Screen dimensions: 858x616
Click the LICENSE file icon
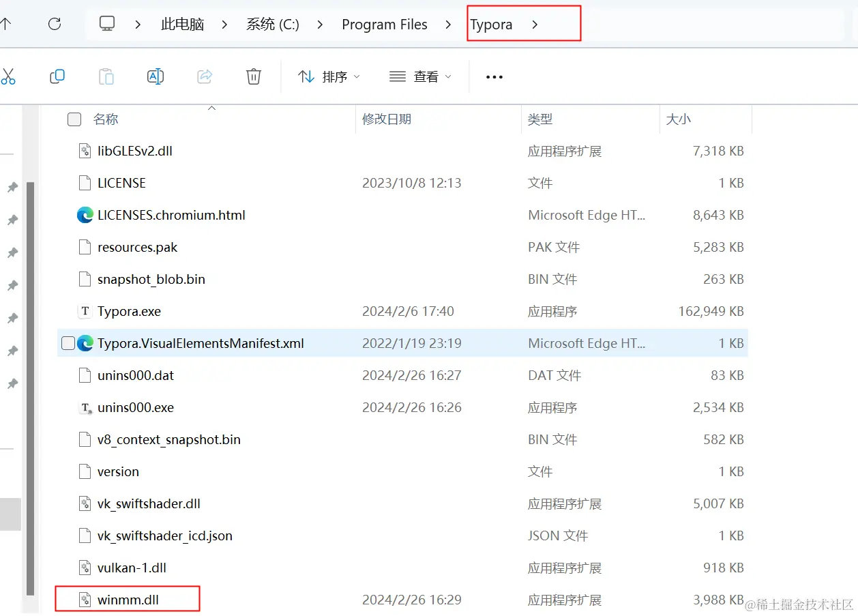pos(85,183)
